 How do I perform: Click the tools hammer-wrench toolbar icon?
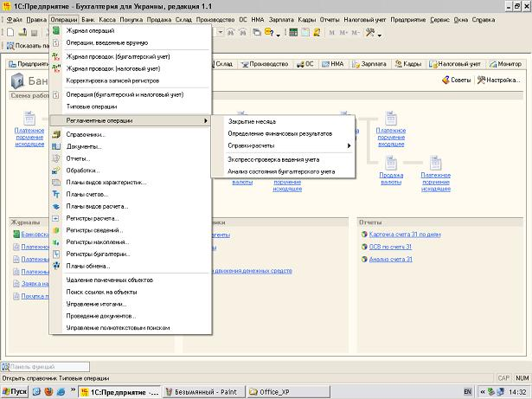(370, 33)
